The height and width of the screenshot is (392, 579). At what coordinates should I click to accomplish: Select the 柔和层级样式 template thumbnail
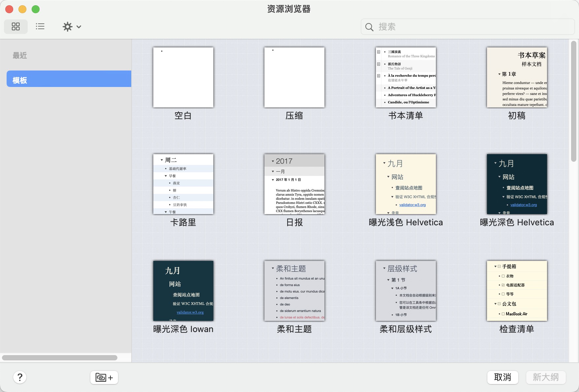406,291
